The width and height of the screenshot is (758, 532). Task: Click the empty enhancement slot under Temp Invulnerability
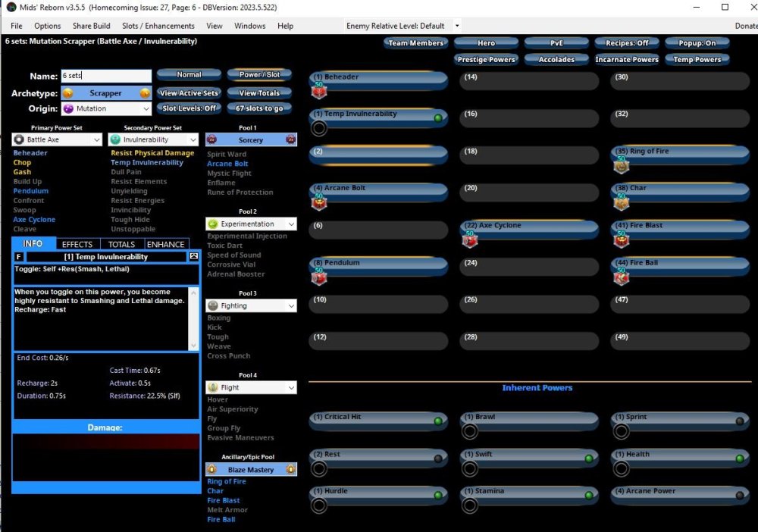click(319, 129)
